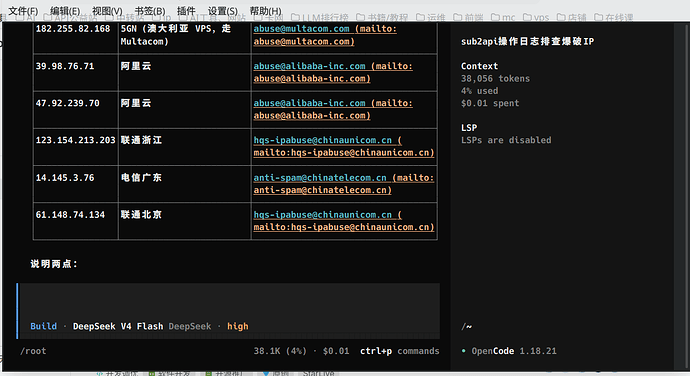Open the 文件(F) menu

pos(23,11)
